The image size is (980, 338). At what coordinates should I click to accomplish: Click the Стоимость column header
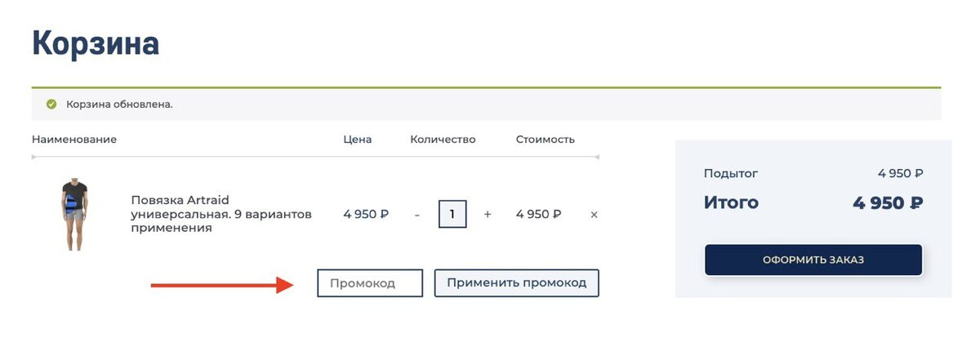click(x=546, y=140)
